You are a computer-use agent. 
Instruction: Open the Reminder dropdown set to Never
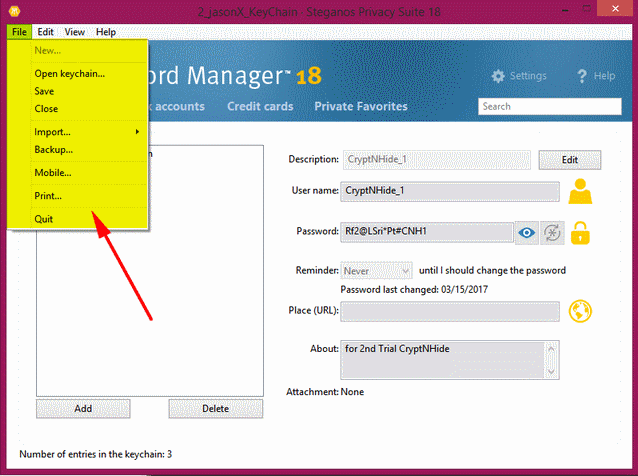coord(376,271)
